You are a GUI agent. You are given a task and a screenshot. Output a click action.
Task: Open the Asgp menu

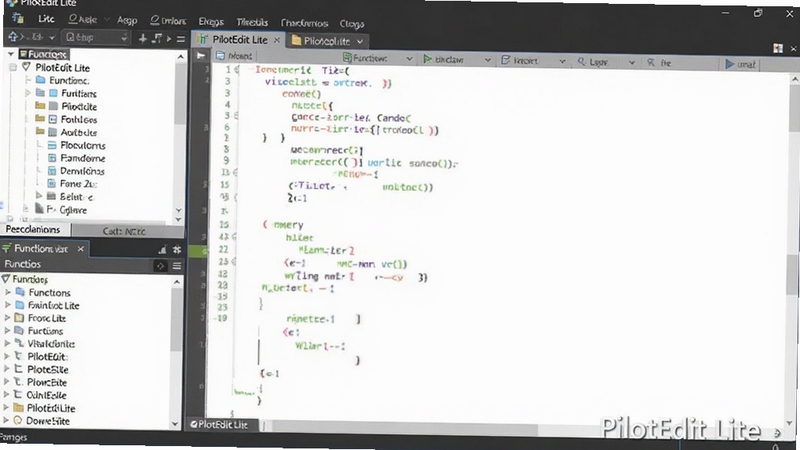(x=127, y=20)
